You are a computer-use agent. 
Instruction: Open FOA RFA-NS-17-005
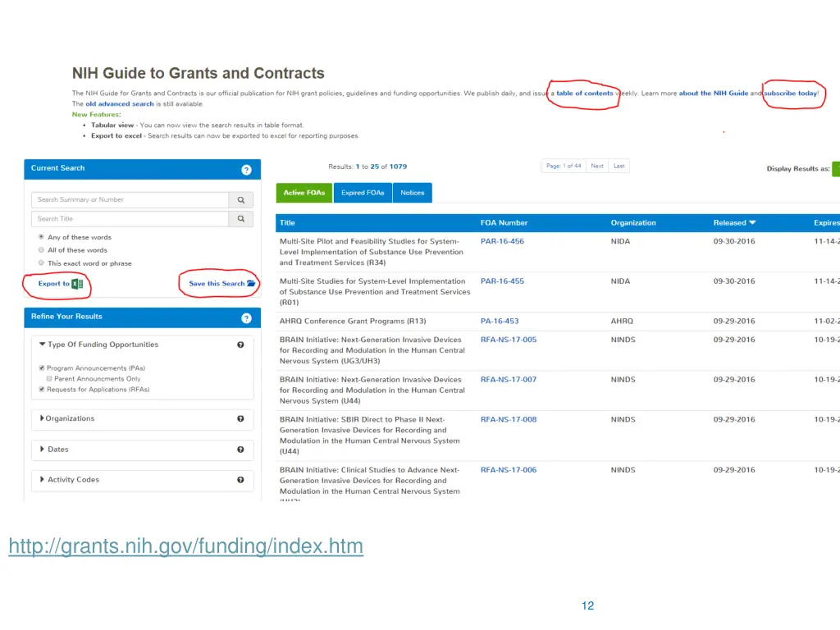[509, 340]
